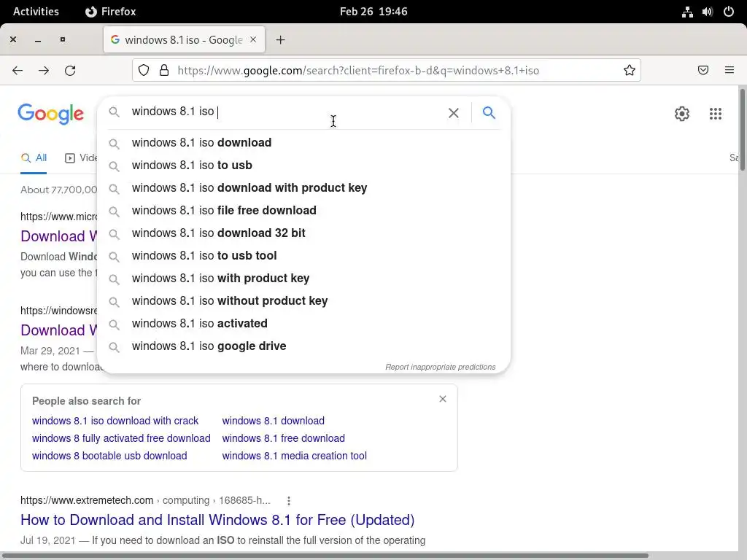
Task: Open 'windows 8 bootable usb download' link
Action: [x=109, y=456]
